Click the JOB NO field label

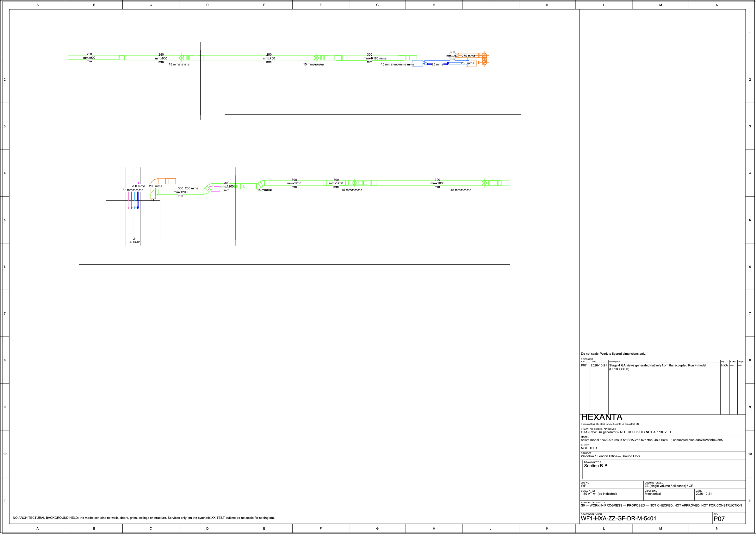(x=585, y=483)
